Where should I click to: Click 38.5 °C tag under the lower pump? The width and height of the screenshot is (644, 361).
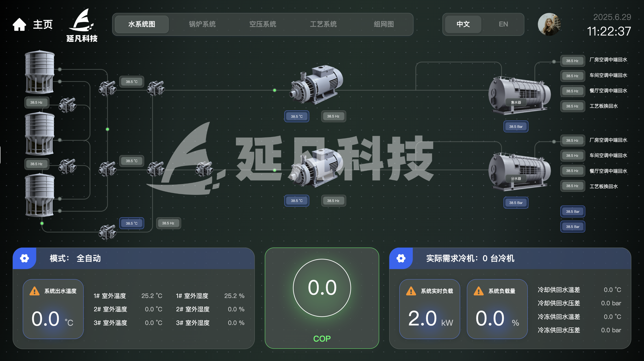click(x=297, y=201)
